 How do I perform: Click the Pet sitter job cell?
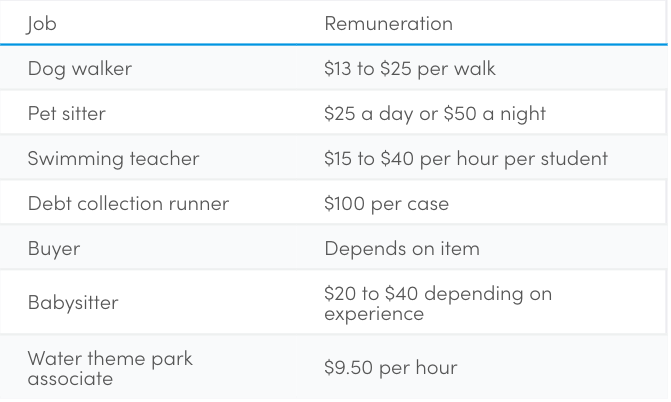(x=67, y=113)
